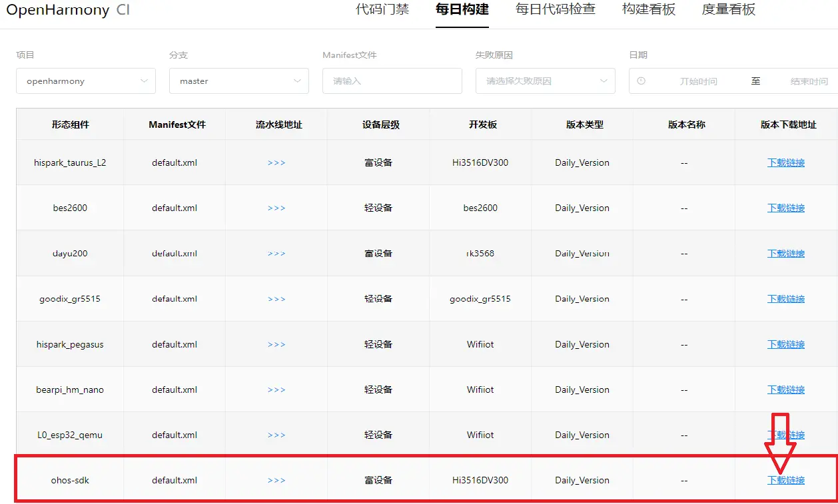Screen dimensions: 838x504
Task: Click 下载链接 for the dayu200 row
Action: tap(786, 254)
